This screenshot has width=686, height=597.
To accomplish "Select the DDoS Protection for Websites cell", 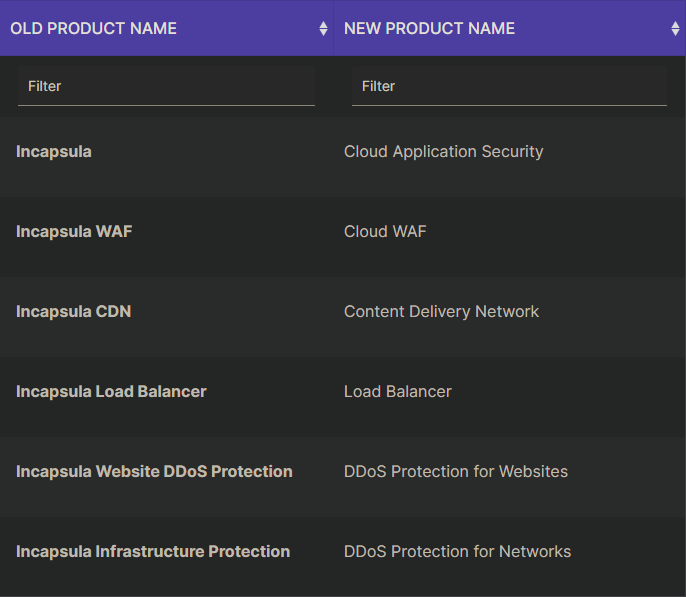I will [x=455, y=472].
